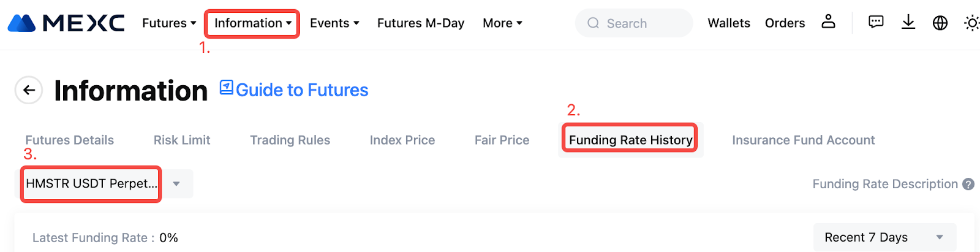
Task: Select the Insurance Fund Account tab
Action: [803, 140]
